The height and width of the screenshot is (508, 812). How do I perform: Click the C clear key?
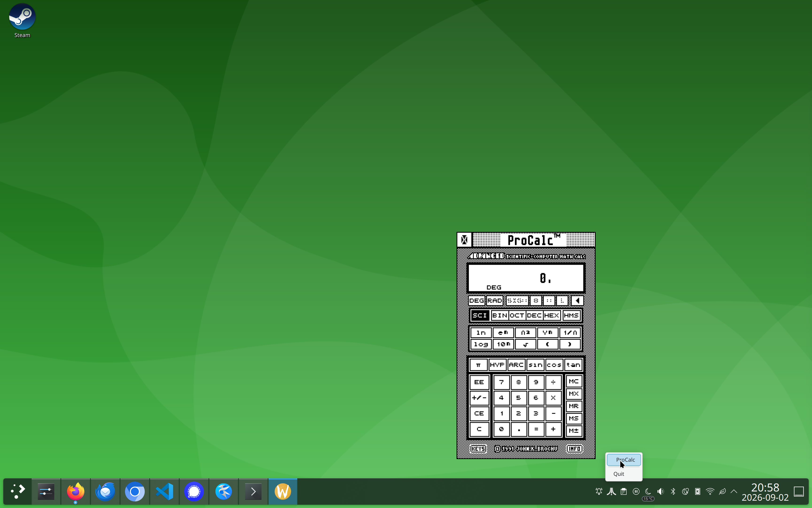[x=479, y=429]
